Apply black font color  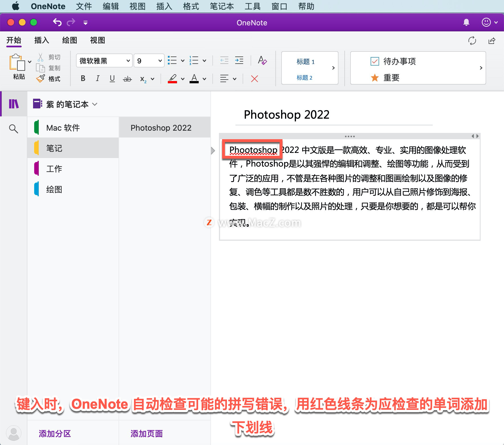point(194,78)
